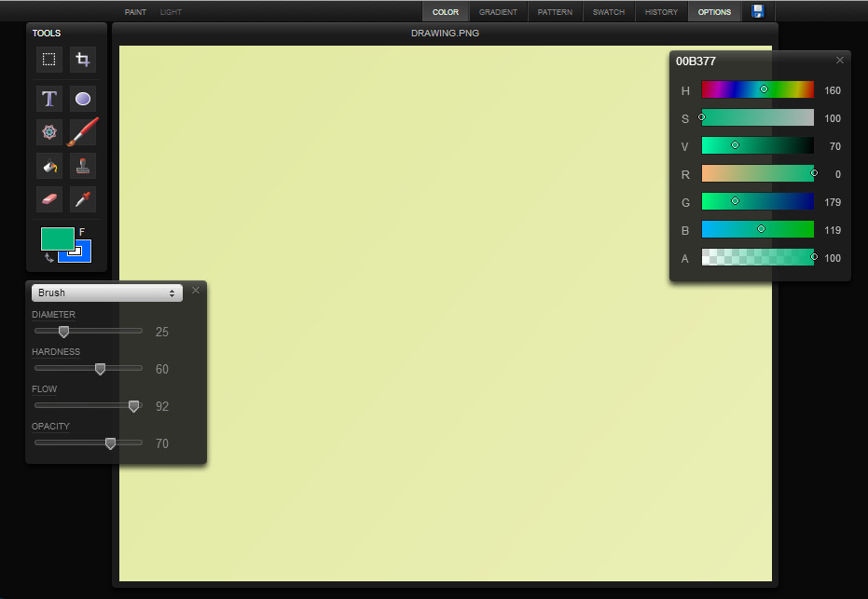Switch to the History tab

click(661, 12)
